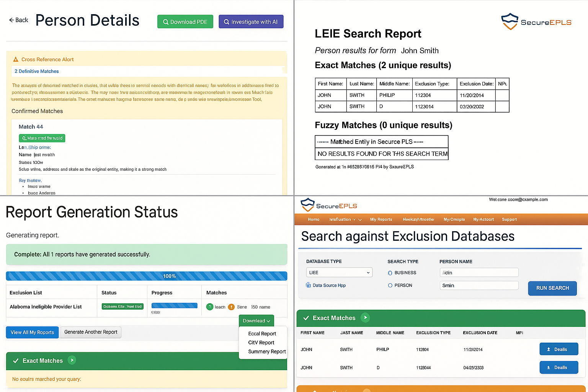Click the last name field containing Smin
This screenshot has height=392, width=588.
[x=479, y=286]
